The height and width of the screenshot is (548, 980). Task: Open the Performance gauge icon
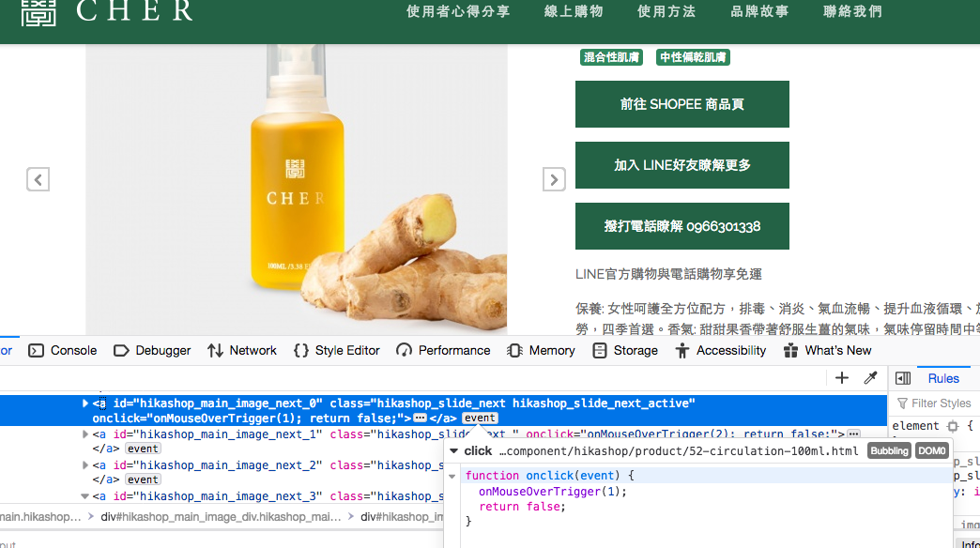pos(404,351)
